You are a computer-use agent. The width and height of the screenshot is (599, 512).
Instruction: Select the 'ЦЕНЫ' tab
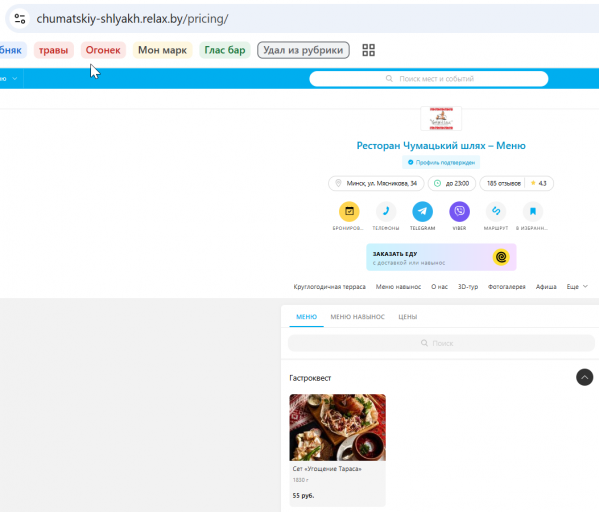[408, 317]
